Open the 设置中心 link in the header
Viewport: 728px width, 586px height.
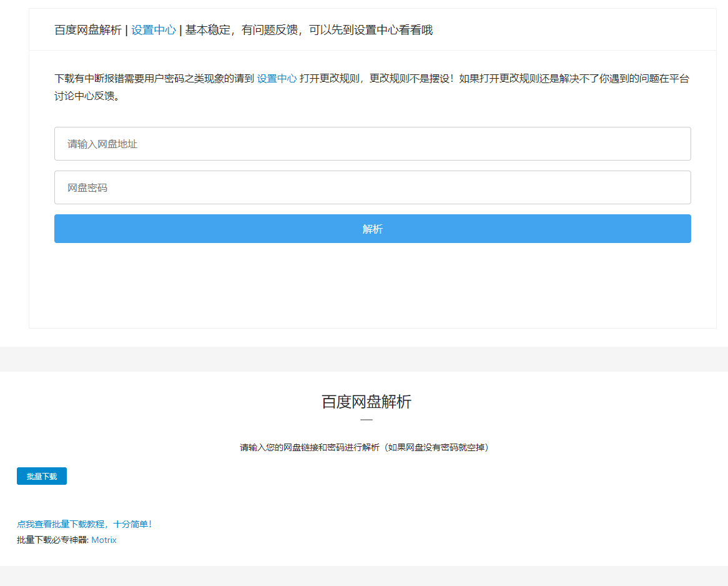pyautogui.click(x=153, y=29)
